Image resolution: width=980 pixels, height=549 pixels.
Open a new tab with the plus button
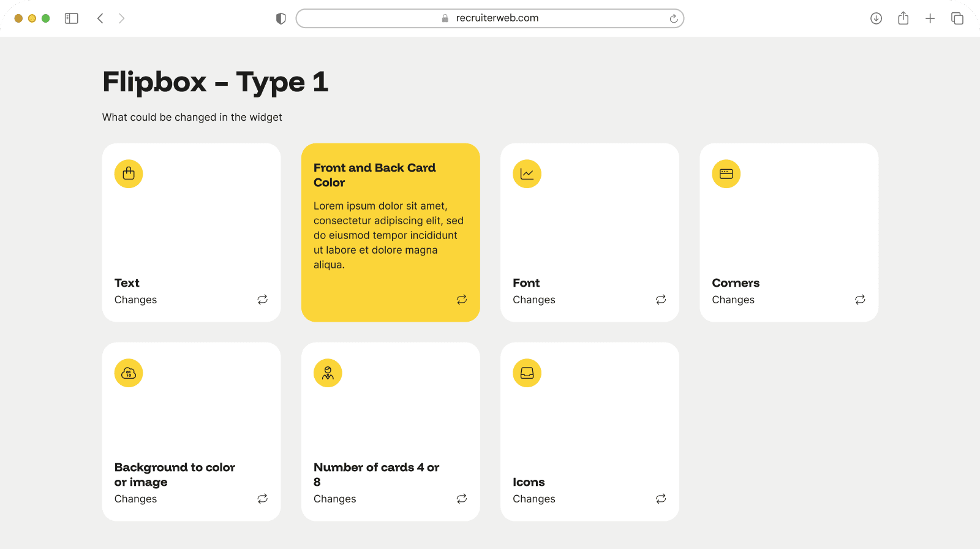(930, 18)
